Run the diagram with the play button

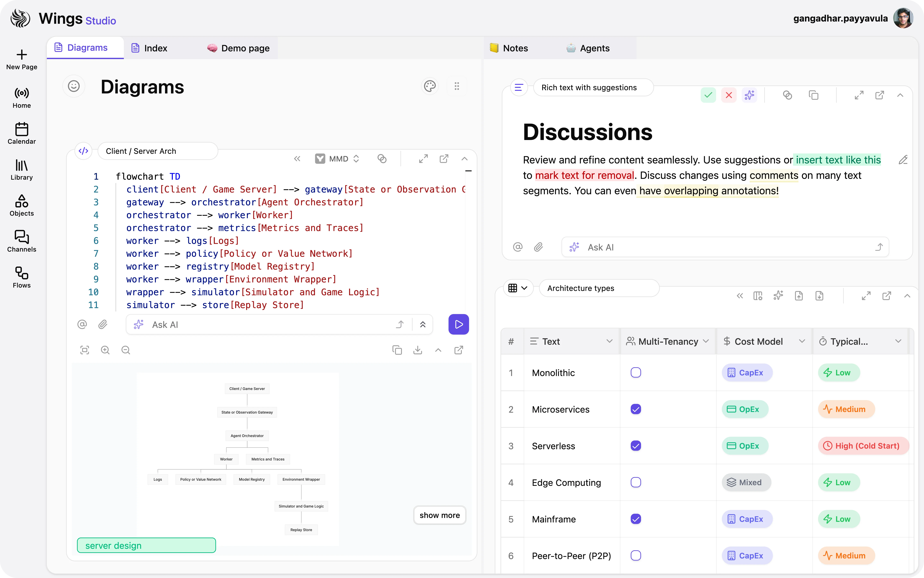pyautogui.click(x=459, y=324)
